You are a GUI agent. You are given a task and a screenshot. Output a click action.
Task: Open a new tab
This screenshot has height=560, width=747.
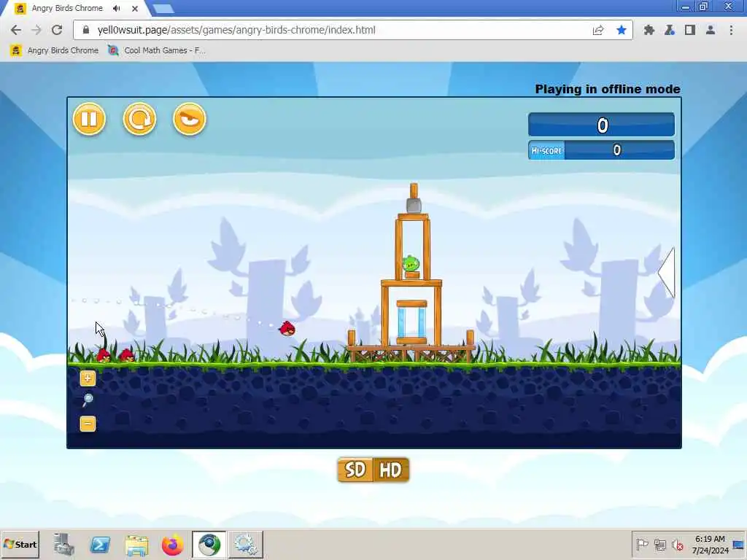163,9
